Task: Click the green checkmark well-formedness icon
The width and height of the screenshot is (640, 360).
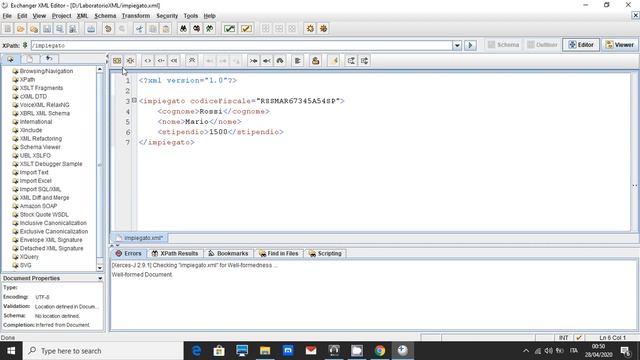Action: pyautogui.click(x=229, y=29)
